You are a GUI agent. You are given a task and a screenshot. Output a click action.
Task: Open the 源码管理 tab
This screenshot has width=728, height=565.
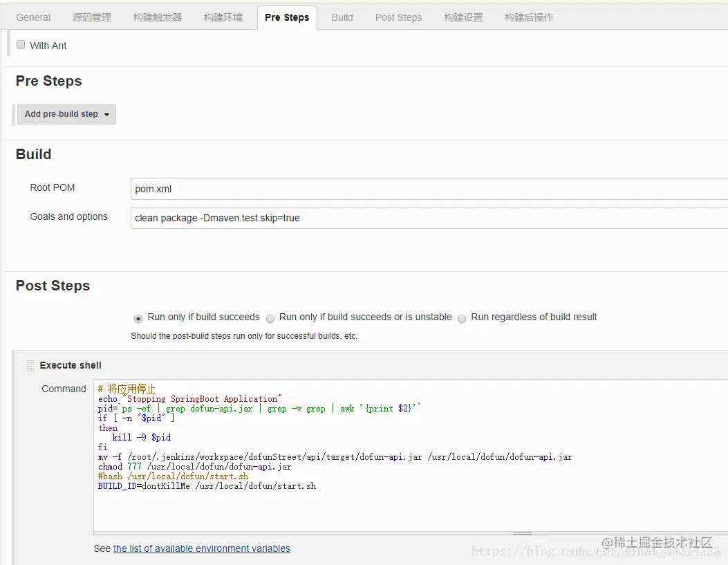point(92,17)
